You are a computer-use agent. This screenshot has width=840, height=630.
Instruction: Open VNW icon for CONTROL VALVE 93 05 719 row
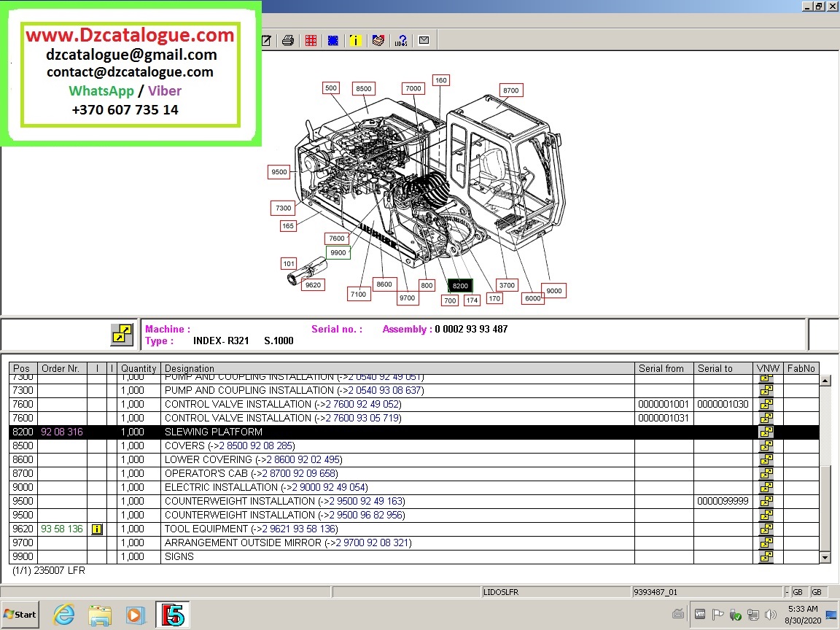(x=766, y=418)
